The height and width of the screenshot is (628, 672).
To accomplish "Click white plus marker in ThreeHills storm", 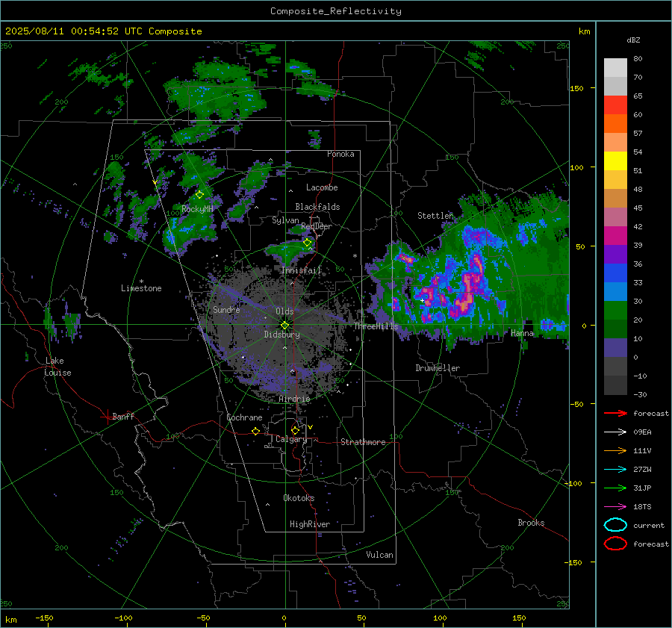I will 422,300.
